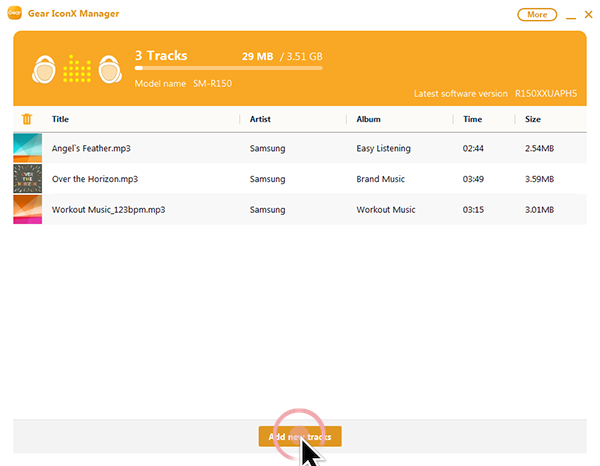Click the 3 Tracks heading
600x466 pixels.
point(161,55)
